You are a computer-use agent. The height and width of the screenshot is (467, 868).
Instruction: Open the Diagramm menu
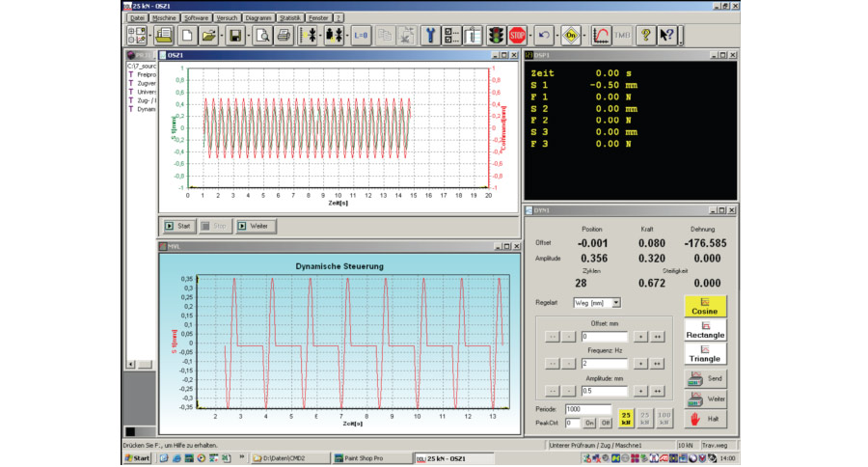click(x=258, y=17)
